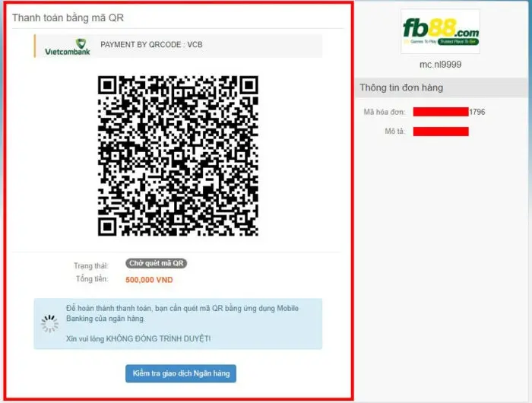This screenshot has height=403, width=532.
Task: Click the PAYMENT BY QRCODE : VCB label
Action: coord(151,45)
